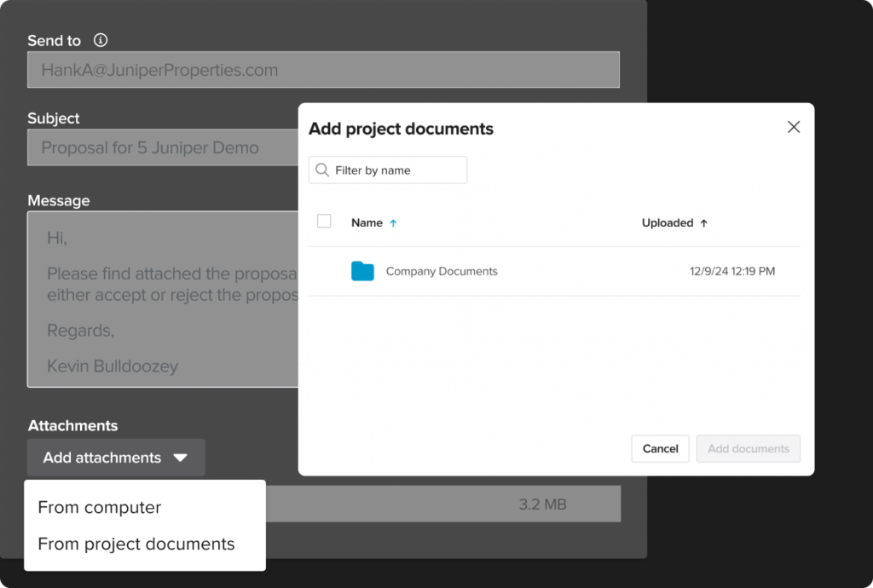The height and width of the screenshot is (588, 873).
Task: Choose From computer in the attachments menu
Action: (99, 507)
